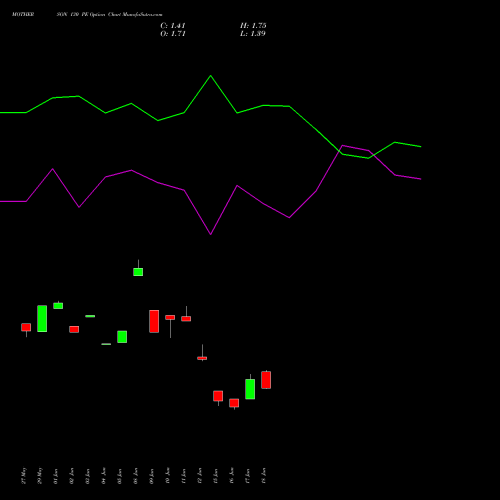500x500 pixels.
Task: Select the 18 Jun date label
Action: pos(264,476)
